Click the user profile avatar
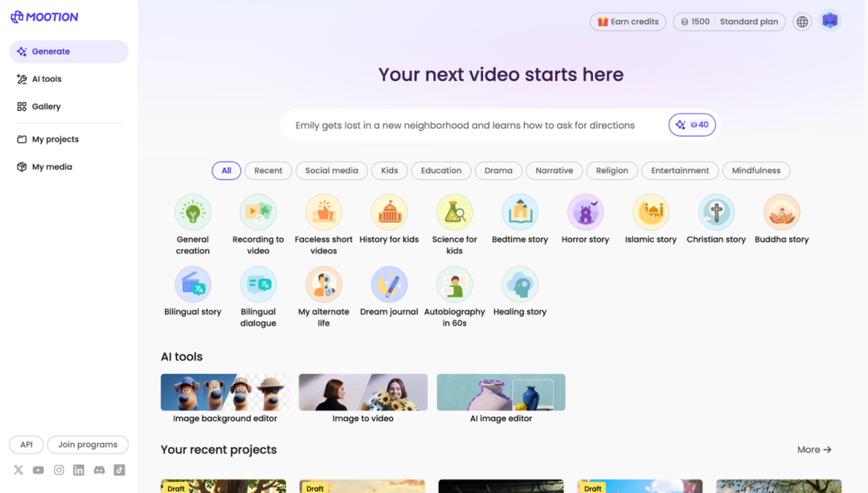 (830, 21)
